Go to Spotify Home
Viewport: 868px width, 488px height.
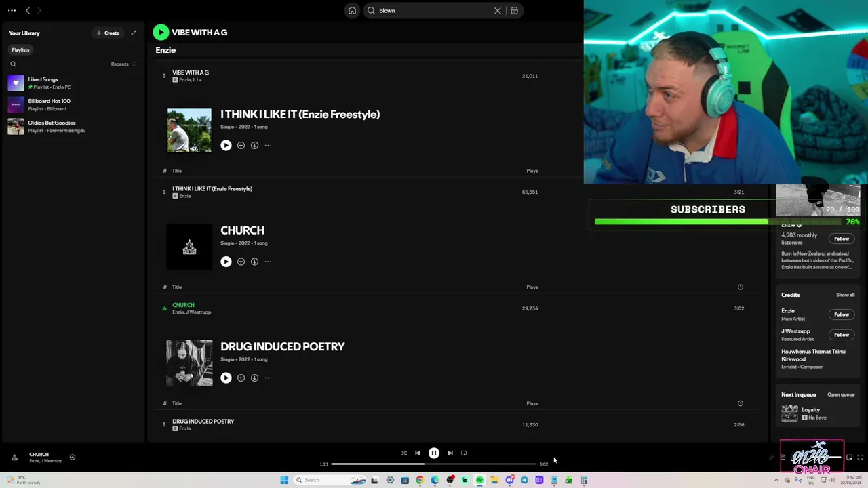tap(352, 11)
